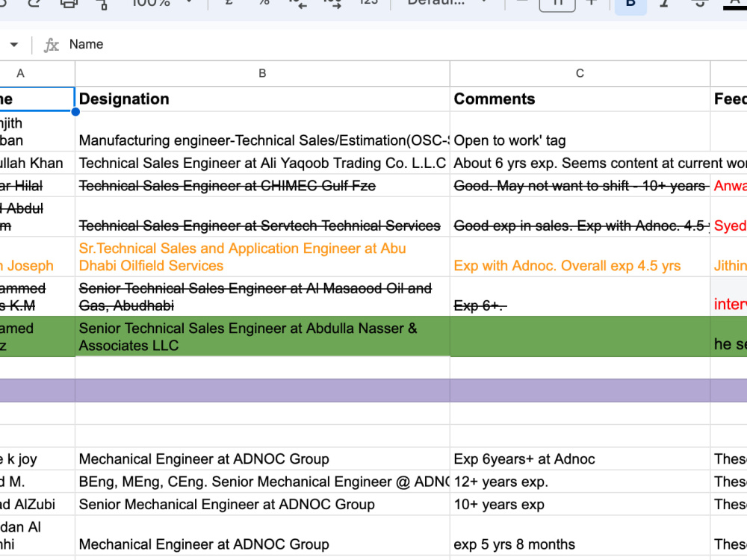This screenshot has width=747, height=560.
Task: Select the "ullah Khan" name cell
Action: (37, 163)
